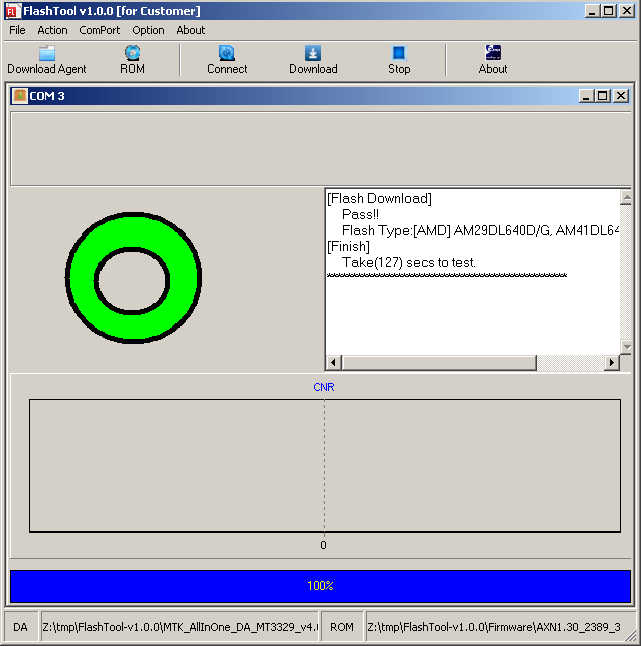Click the Stop toolbar icon

399,53
